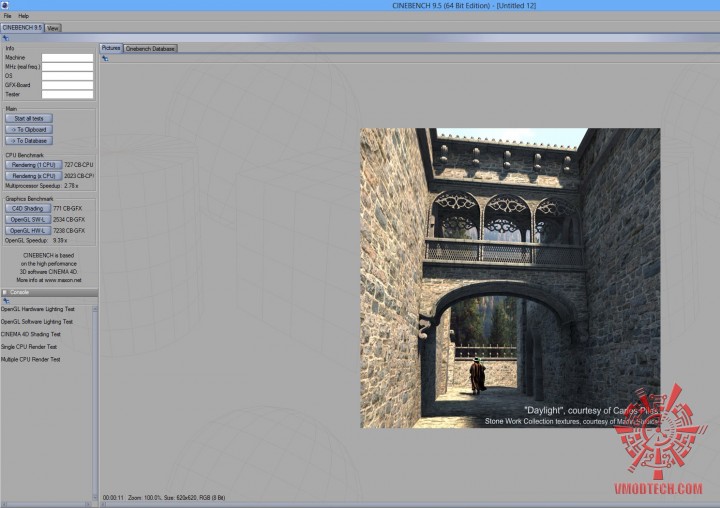The image size is (720, 508).
Task: Run the C4D Shading test
Action: (28, 209)
